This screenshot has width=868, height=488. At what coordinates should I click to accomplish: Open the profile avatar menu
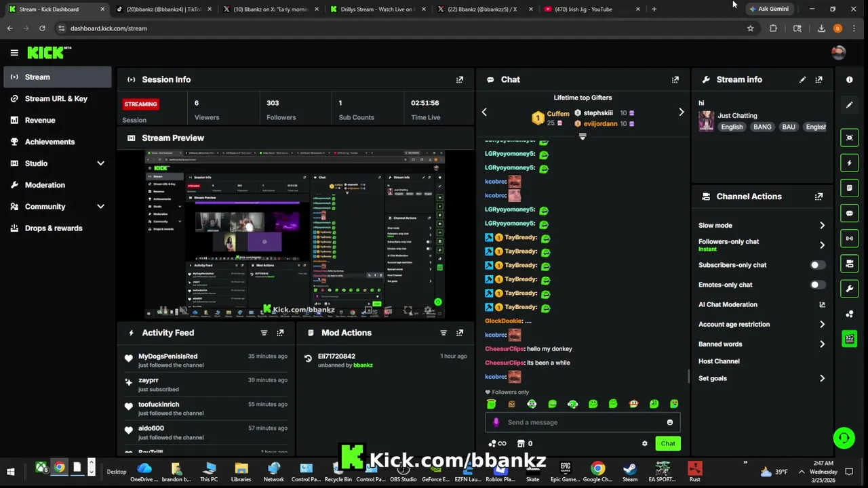coord(839,52)
